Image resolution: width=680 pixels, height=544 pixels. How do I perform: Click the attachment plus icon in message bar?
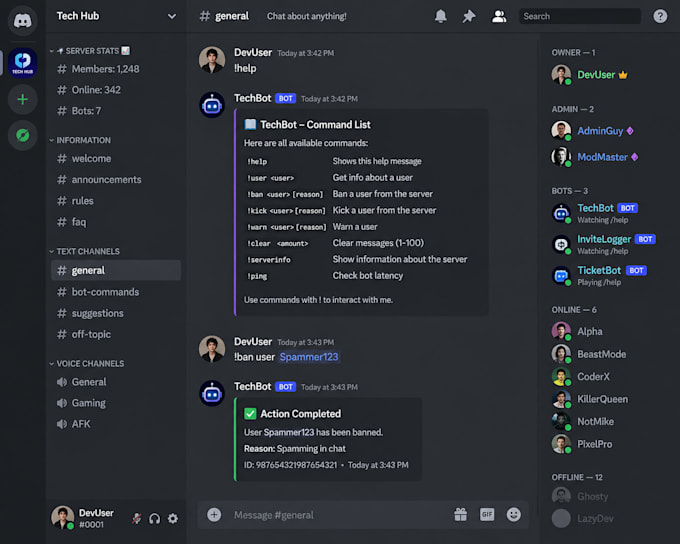(x=214, y=515)
